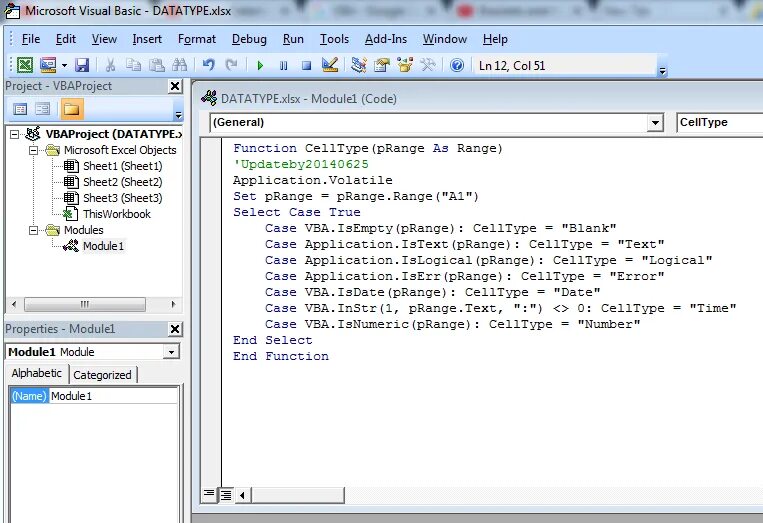The image size is (763, 523).
Task: Click the Copy icon in toolbar
Action: pos(133,65)
